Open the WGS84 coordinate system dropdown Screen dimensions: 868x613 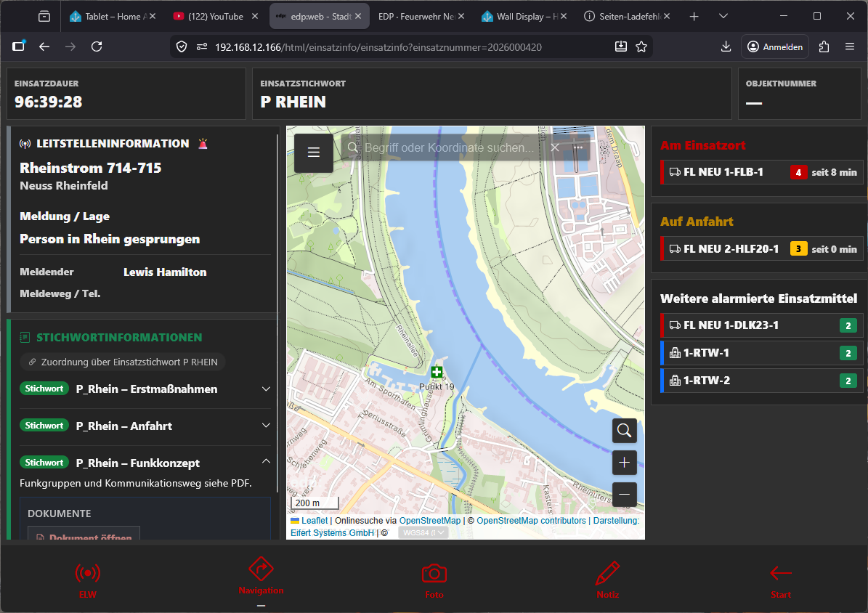click(x=423, y=532)
